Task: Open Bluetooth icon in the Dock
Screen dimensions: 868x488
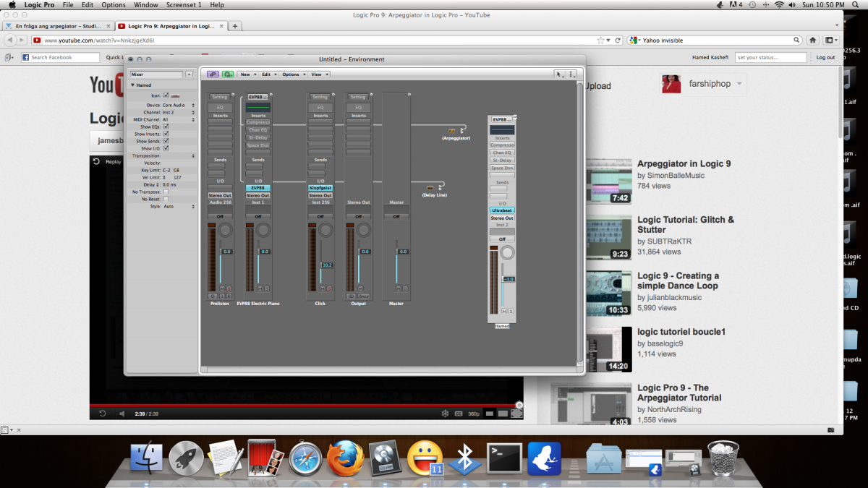Action: (464, 458)
